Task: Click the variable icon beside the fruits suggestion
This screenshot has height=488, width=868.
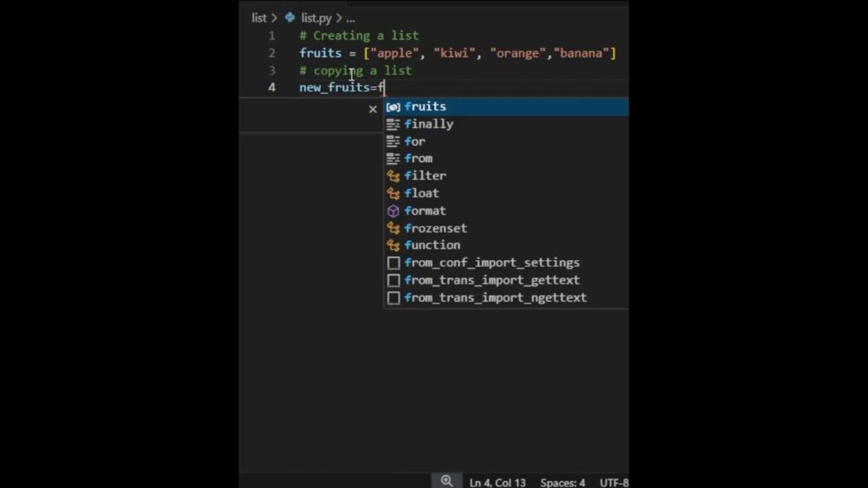Action: (x=393, y=106)
